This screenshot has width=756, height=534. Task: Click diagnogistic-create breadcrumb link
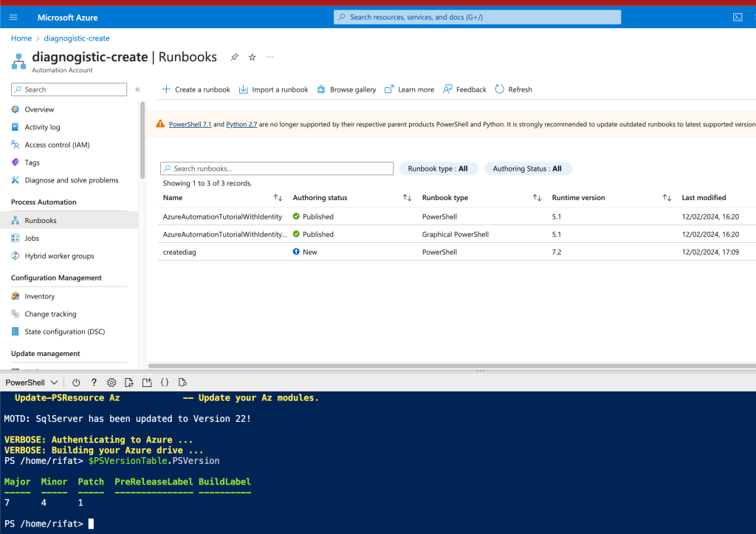tap(77, 38)
